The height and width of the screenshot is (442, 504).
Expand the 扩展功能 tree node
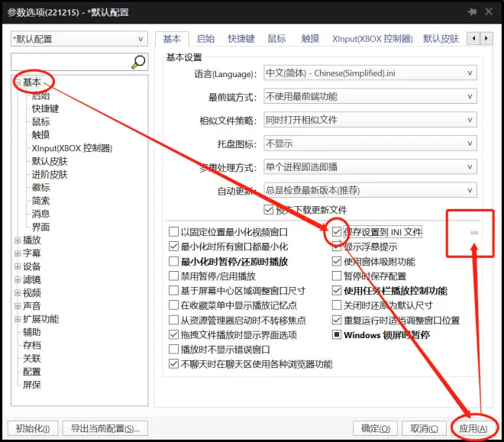point(18,319)
